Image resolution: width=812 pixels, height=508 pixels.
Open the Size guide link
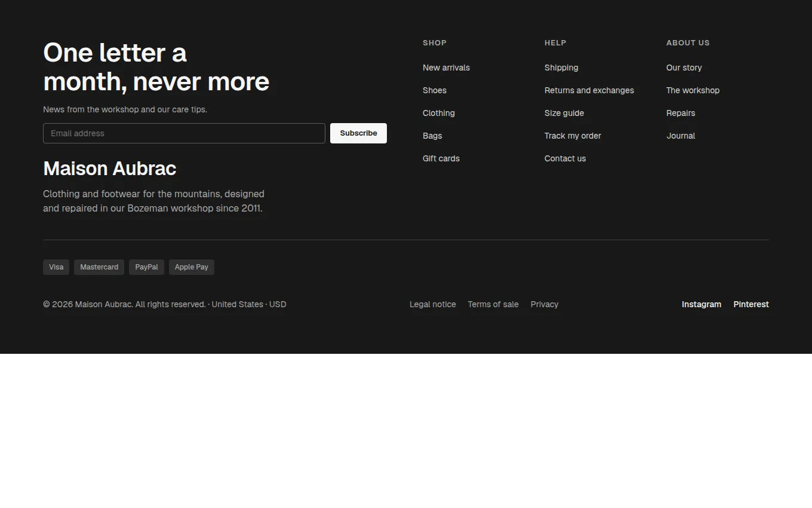point(564,113)
